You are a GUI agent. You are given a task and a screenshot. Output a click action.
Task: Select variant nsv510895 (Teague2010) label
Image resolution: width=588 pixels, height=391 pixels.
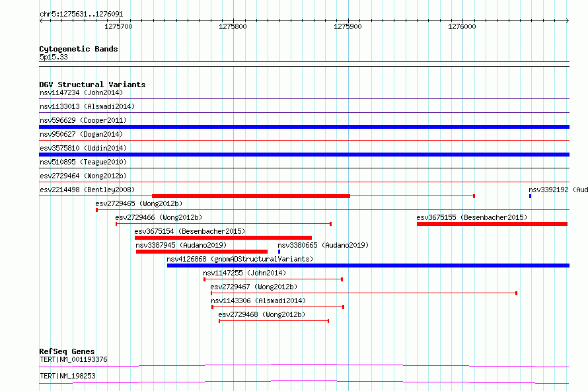tap(83, 162)
